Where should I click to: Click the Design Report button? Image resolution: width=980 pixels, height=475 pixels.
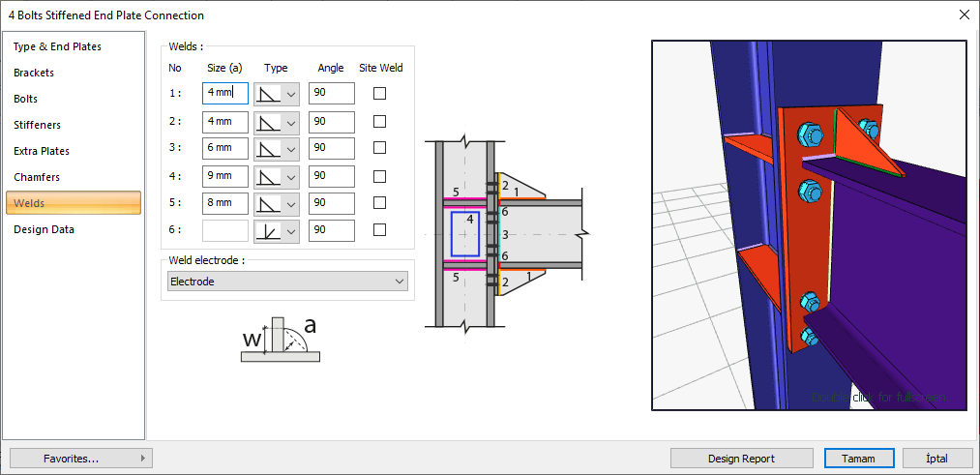point(741,459)
